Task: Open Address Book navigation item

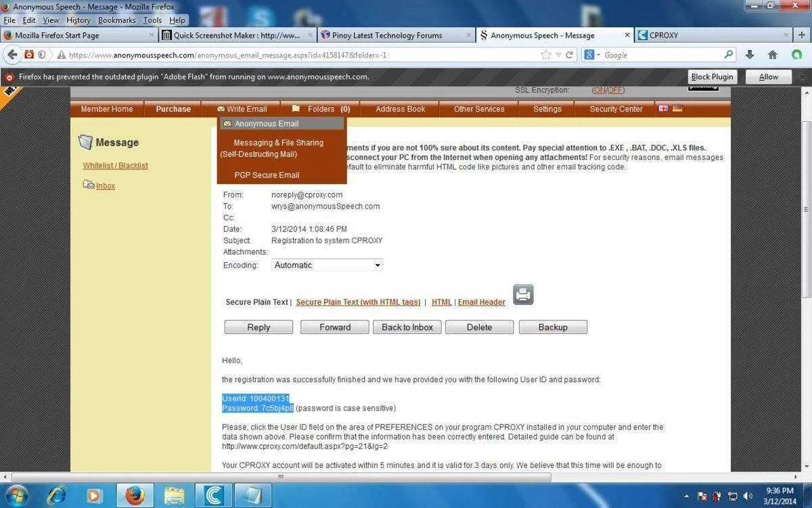Action: 400,109
